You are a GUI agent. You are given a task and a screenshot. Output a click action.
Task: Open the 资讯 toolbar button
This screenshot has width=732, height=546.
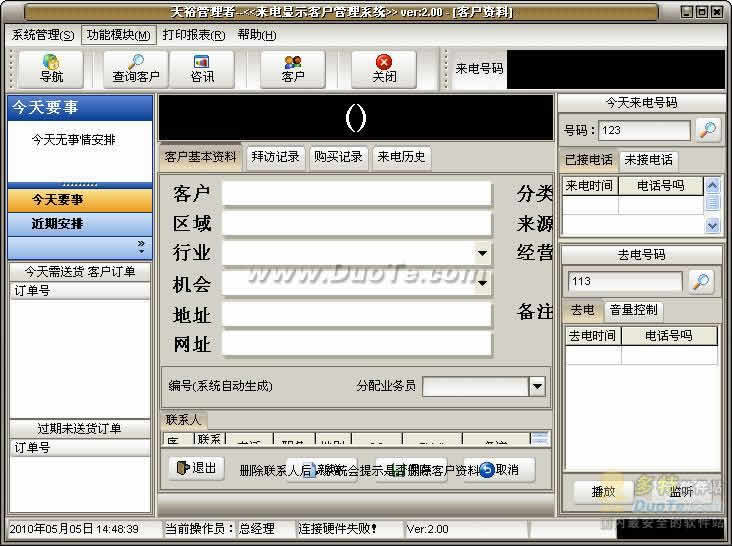tap(202, 69)
